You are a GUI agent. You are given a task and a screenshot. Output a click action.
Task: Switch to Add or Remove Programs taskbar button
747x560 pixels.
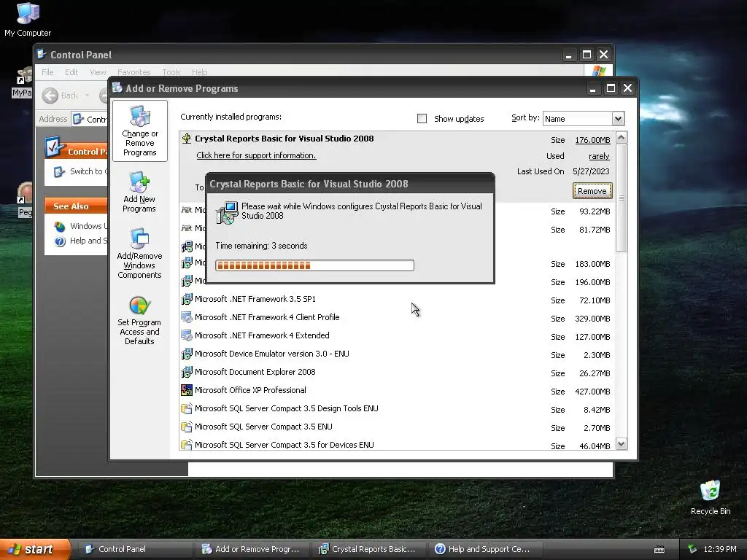point(251,549)
